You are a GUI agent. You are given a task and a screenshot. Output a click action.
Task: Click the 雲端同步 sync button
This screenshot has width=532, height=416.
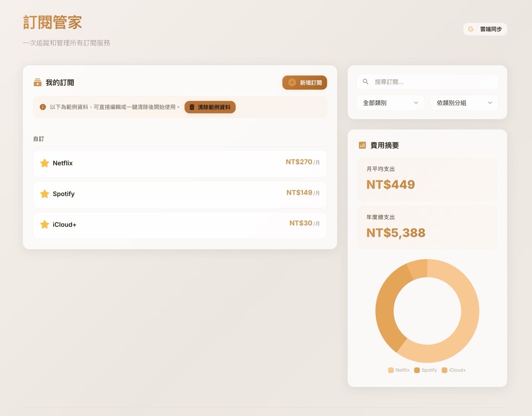click(485, 29)
